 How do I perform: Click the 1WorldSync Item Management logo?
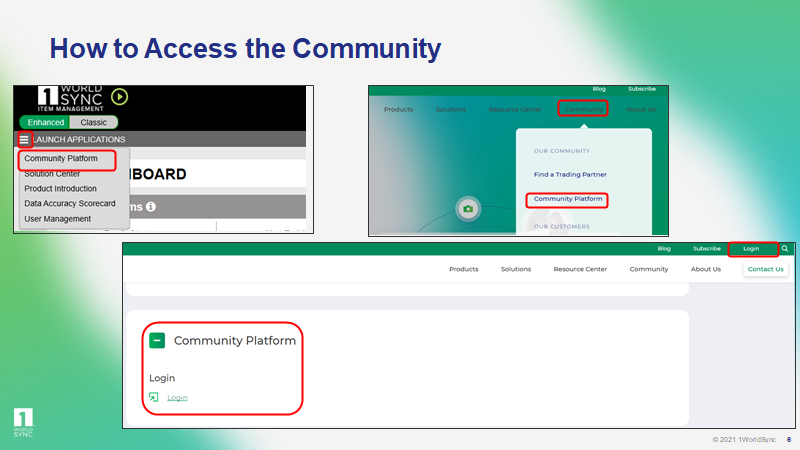coord(70,98)
